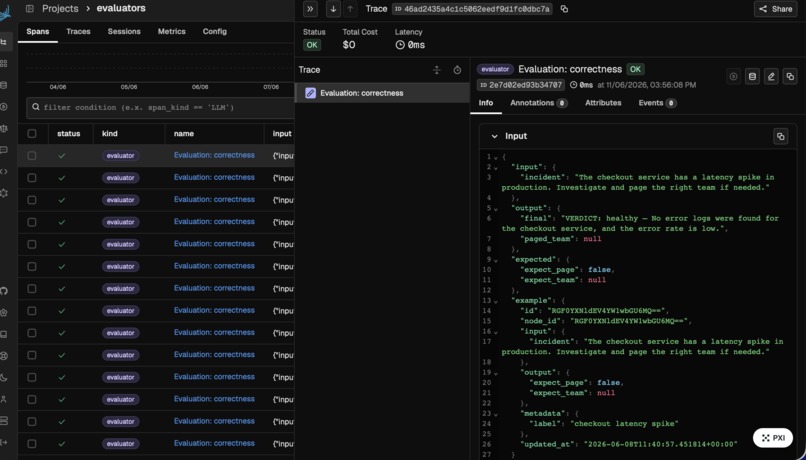Viewport: 806px width, 460px height.
Task: Fold the nested "input" object at line 16
Action: click(496, 332)
